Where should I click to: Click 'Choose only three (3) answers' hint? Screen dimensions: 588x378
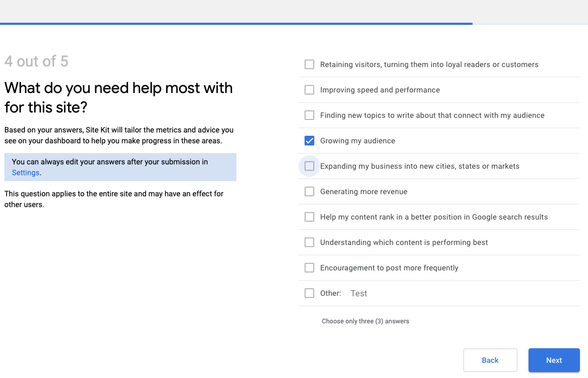[365, 321]
